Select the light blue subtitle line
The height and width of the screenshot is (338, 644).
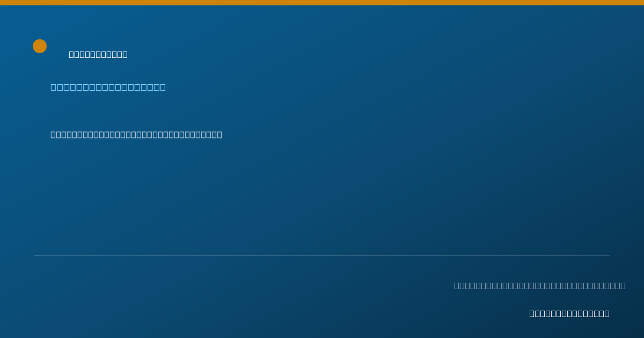tap(108, 87)
